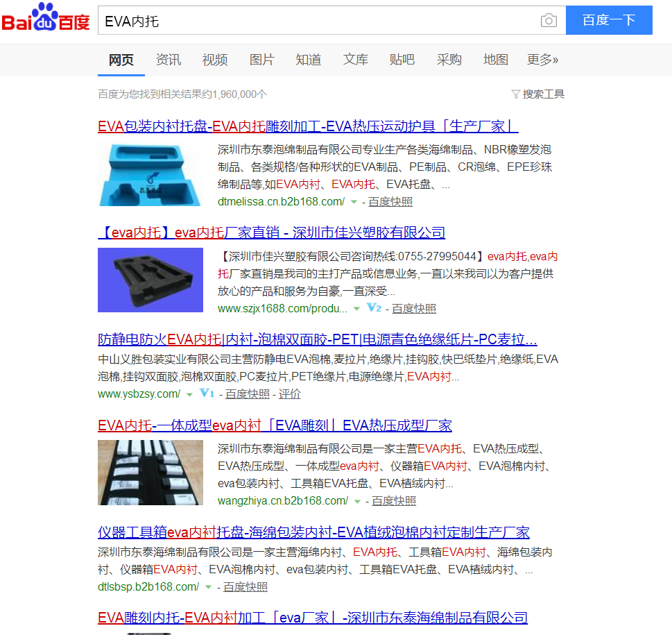Switch to the 采购 tab
Screen dimensions: 672x635
point(449,60)
